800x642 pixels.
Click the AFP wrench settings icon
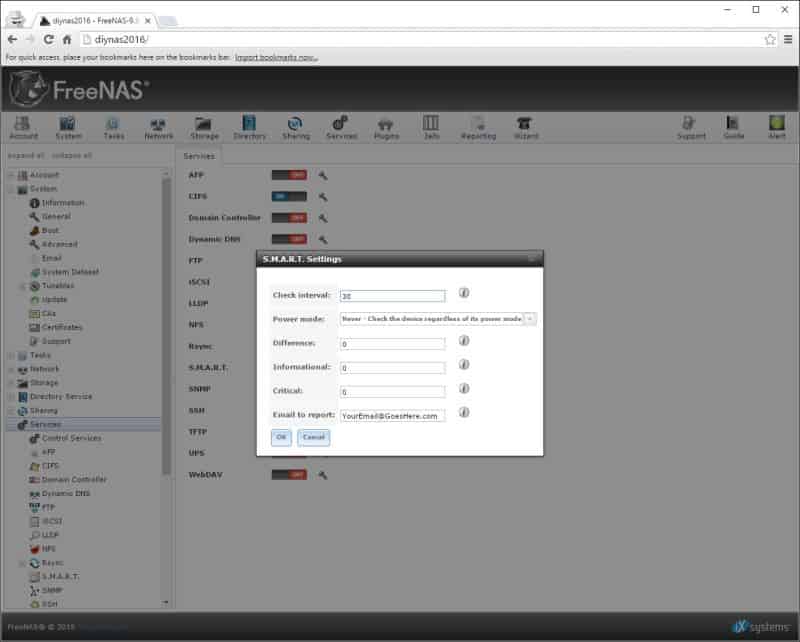pyautogui.click(x=322, y=176)
